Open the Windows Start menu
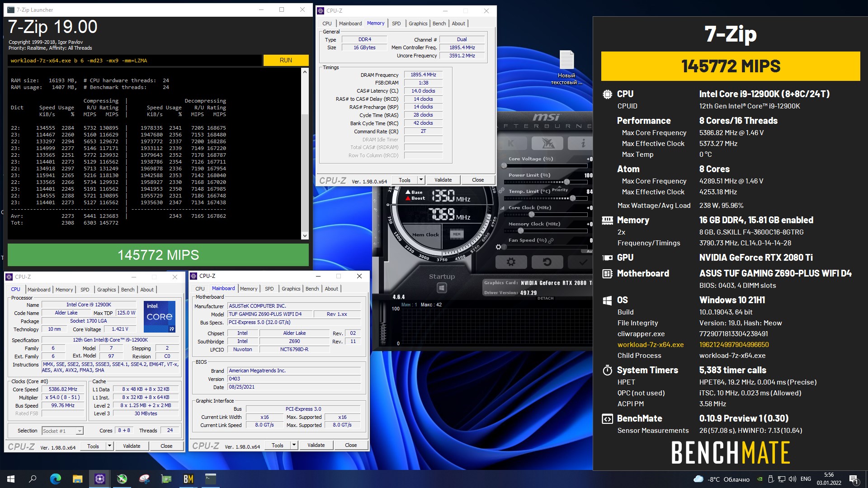This screenshot has height=488, width=868. 11,479
